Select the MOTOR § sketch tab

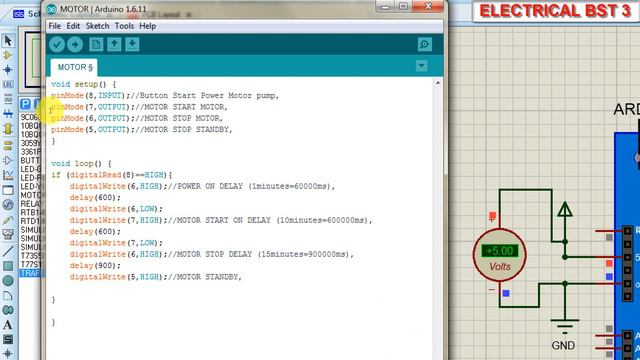coord(75,67)
